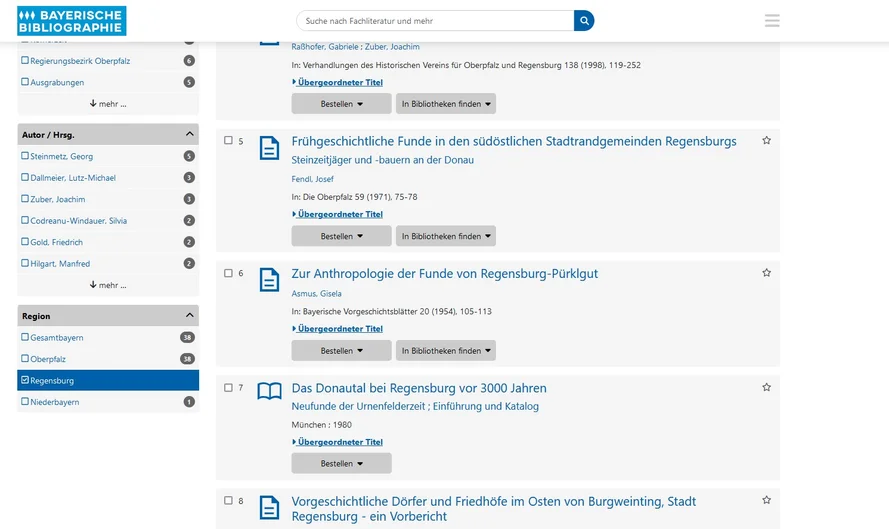Bookmark result 8 with the star icon
Viewport: 889px width, 529px height.
767,500
